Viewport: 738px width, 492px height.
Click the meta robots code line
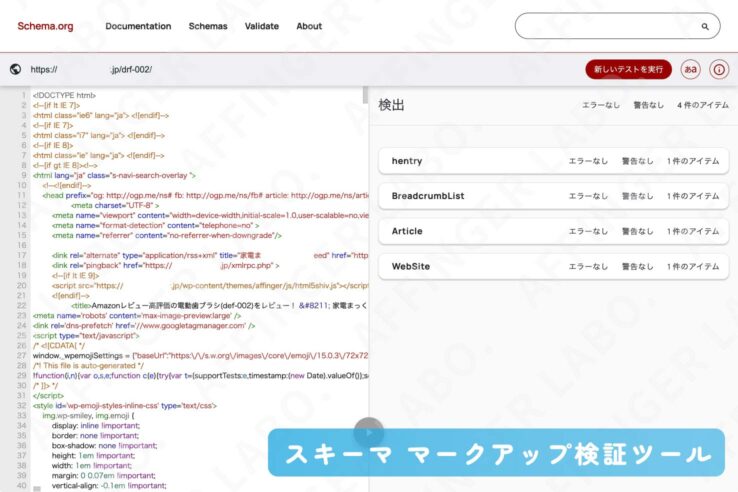coord(137,315)
